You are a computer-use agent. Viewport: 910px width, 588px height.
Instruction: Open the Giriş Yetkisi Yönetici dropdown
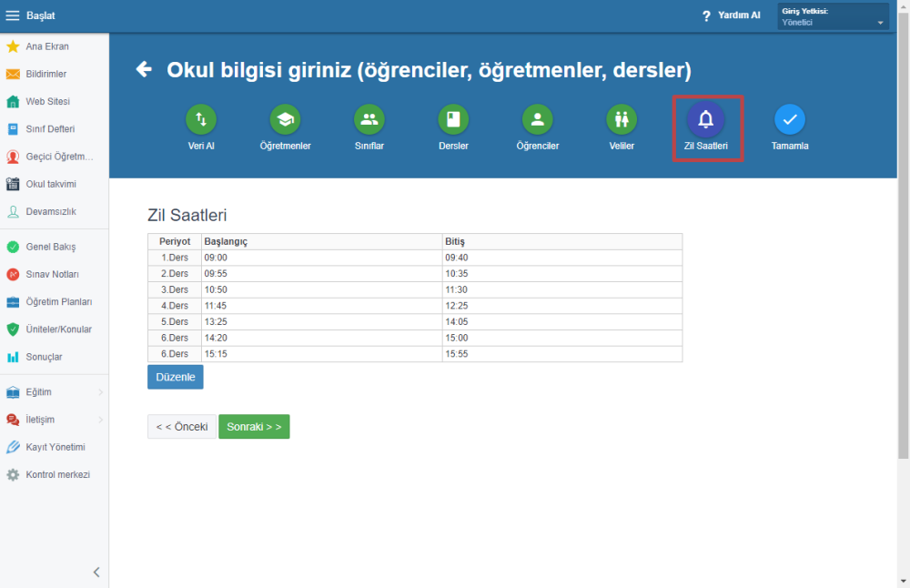point(833,16)
